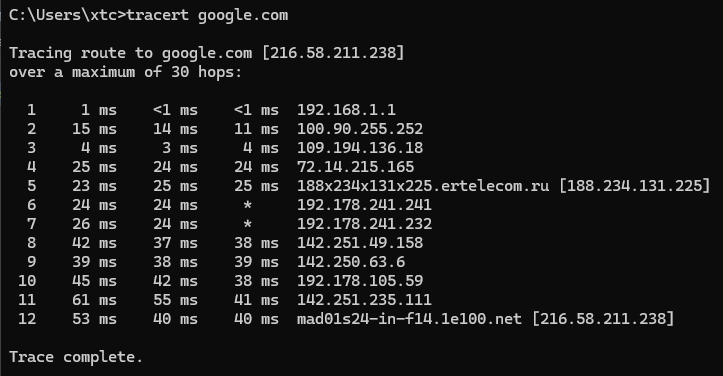
Task: Click the tracert google.com command text
Action: pyautogui.click(x=207, y=15)
